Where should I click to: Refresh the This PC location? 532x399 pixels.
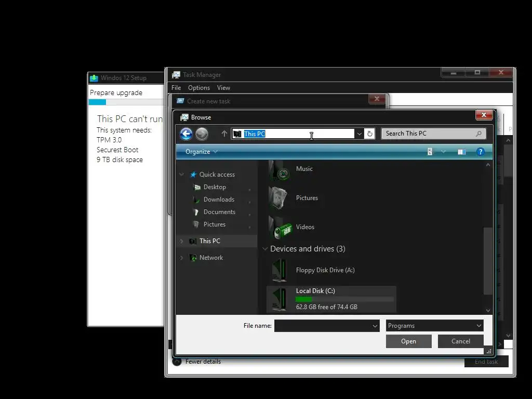point(369,134)
